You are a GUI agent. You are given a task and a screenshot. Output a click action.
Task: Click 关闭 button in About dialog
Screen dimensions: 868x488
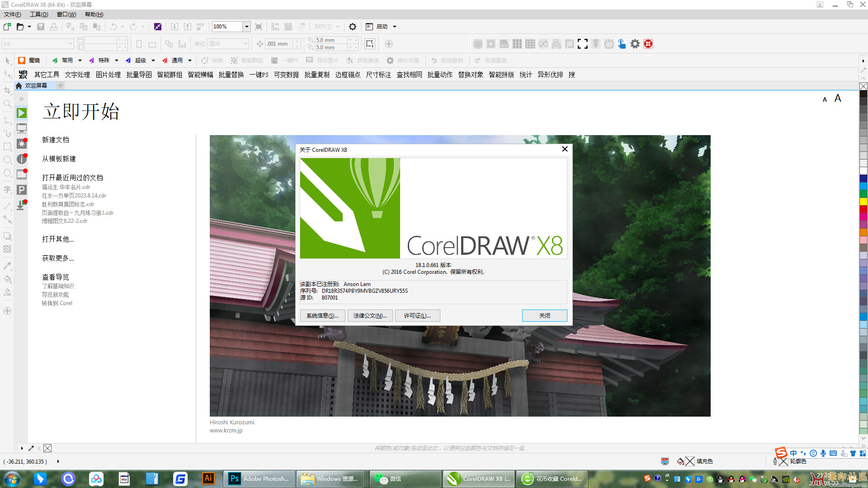pos(544,315)
